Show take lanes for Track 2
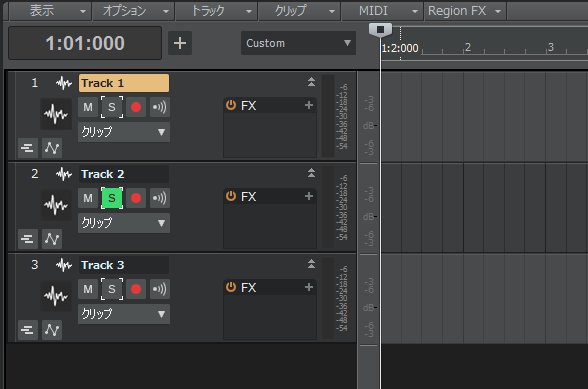This screenshot has height=389, width=588. (x=28, y=239)
